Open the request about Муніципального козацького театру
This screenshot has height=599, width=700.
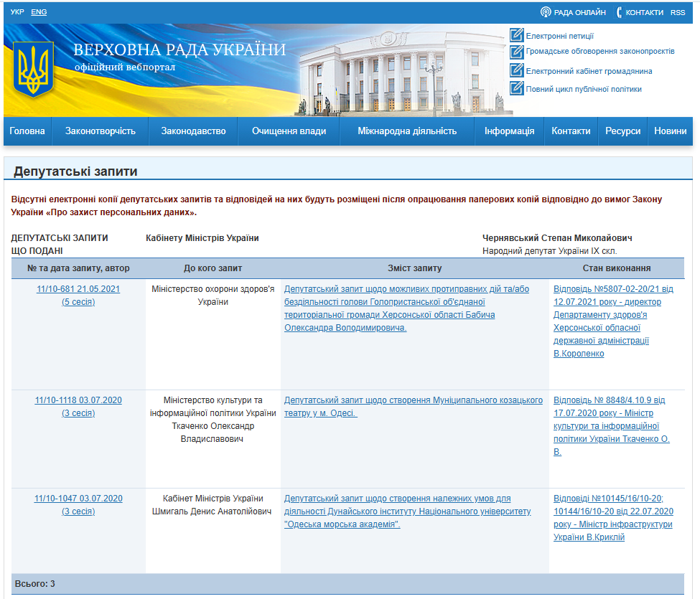tap(414, 406)
